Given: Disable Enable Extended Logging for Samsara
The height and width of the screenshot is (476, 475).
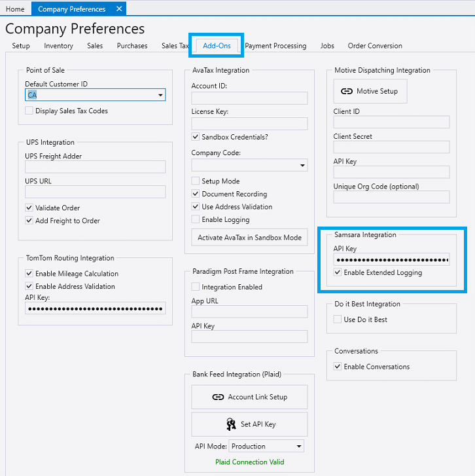Looking at the screenshot, I should (338, 272).
